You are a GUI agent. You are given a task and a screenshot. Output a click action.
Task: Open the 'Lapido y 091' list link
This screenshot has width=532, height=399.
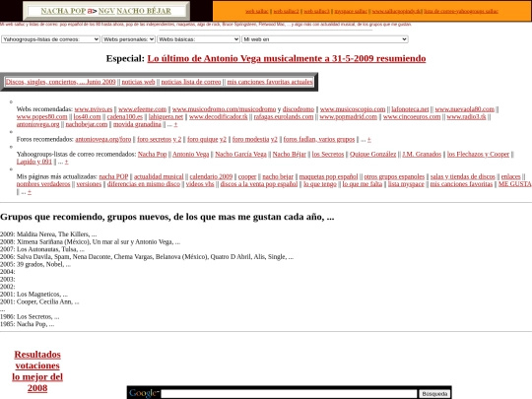coord(33,162)
